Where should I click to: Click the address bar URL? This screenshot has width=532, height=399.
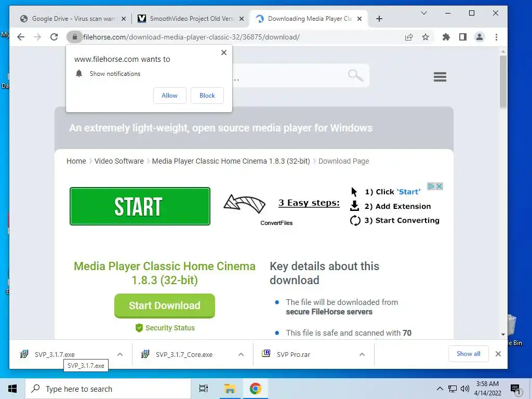pos(191,37)
